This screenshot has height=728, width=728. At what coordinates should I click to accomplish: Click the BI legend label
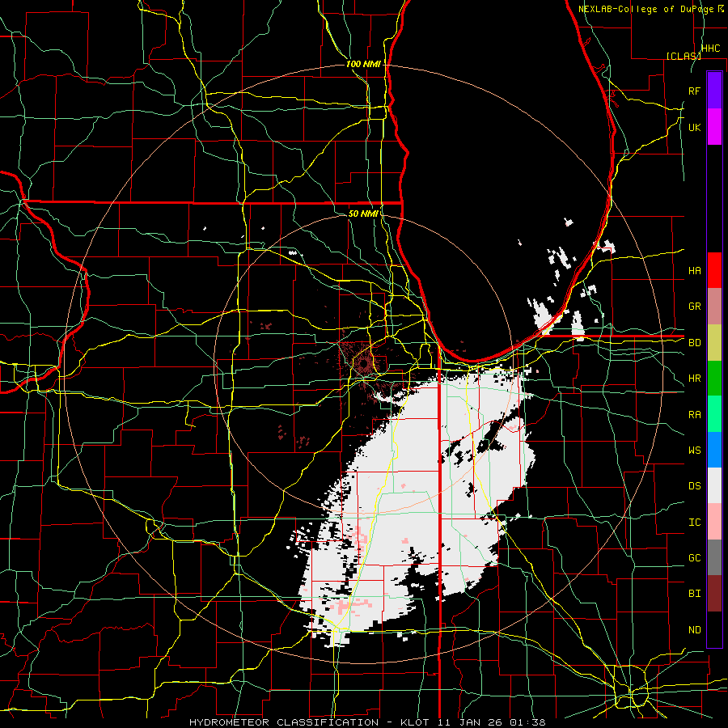point(694,594)
